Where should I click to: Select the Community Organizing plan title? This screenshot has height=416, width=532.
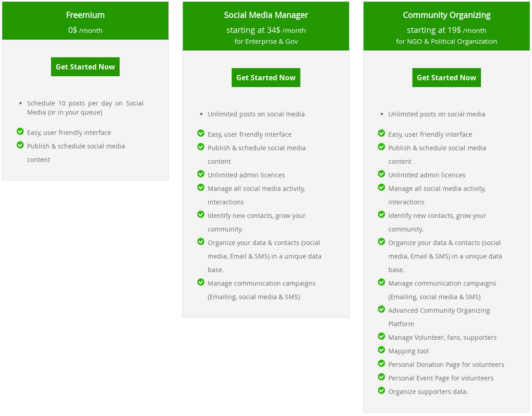pos(447,15)
